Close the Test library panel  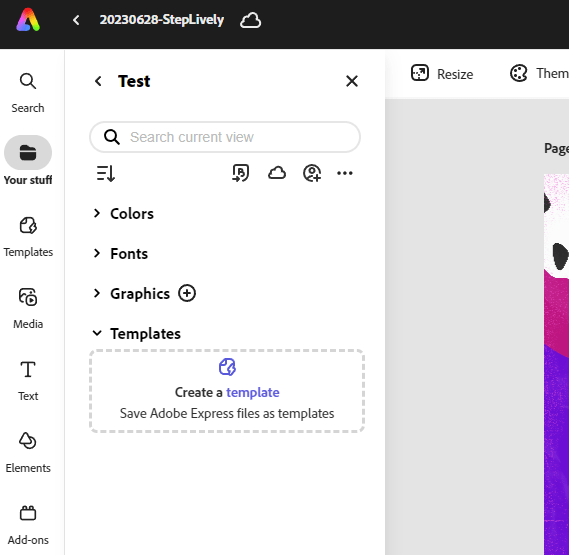(x=352, y=81)
